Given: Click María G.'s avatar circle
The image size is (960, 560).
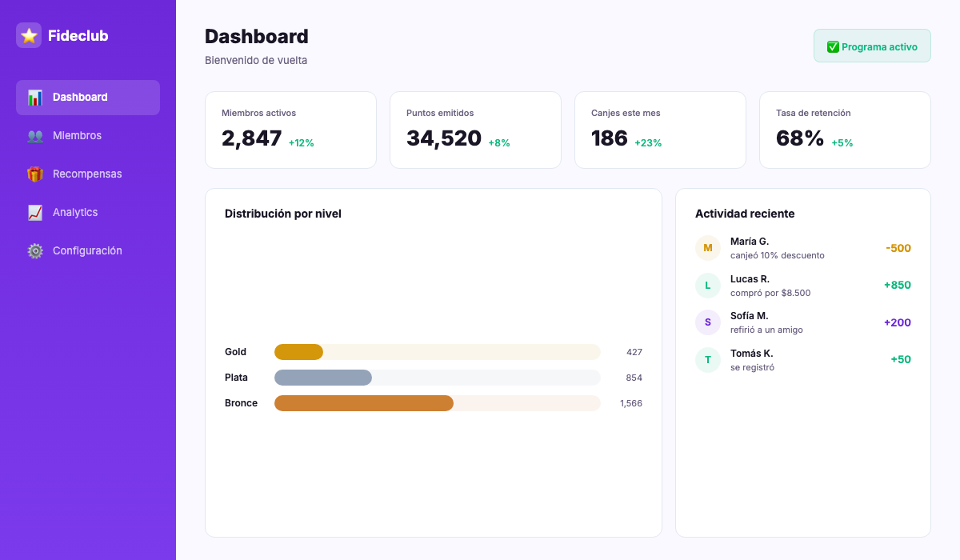Looking at the screenshot, I should (x=708, y=248).
